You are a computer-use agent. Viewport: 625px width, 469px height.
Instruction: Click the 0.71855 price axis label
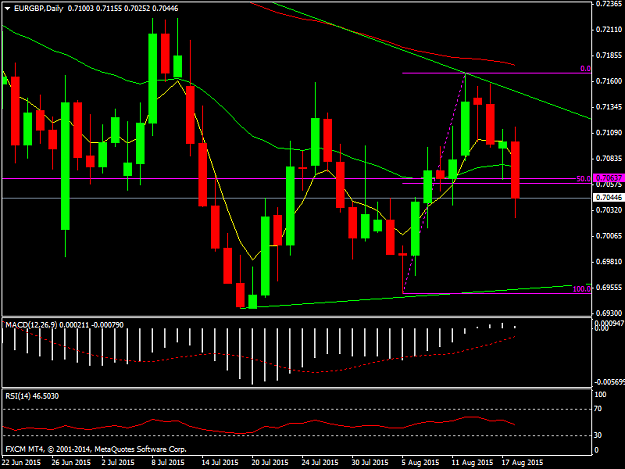[x=609, y=55]
